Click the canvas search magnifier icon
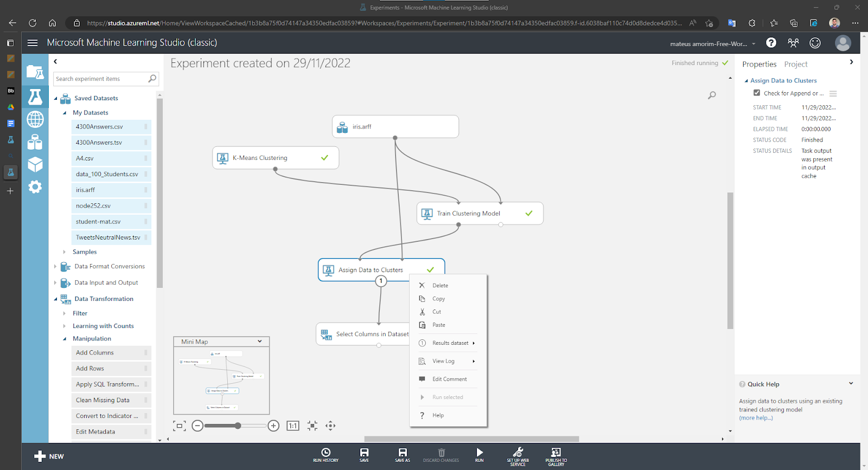This screenshot has height=470, width=868. coord(712,95)
